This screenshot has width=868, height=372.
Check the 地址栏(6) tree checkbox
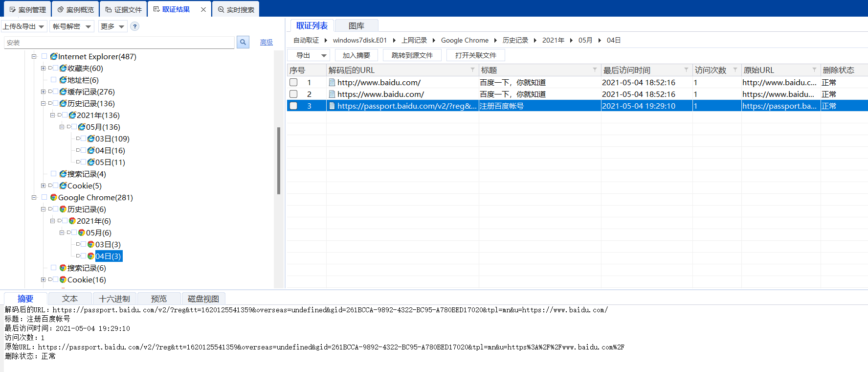[54, 80]
